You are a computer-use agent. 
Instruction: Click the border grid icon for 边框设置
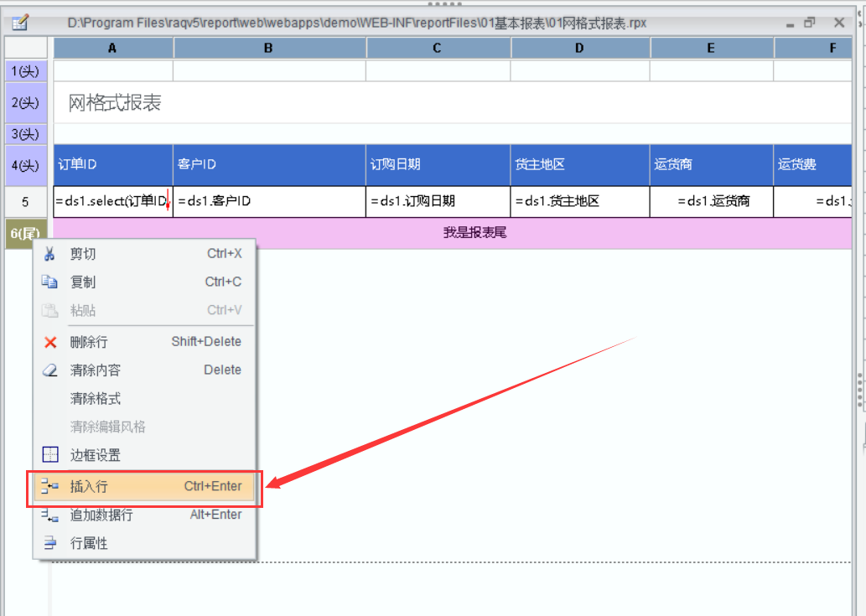pyautogui.click(x=50, y=455)
